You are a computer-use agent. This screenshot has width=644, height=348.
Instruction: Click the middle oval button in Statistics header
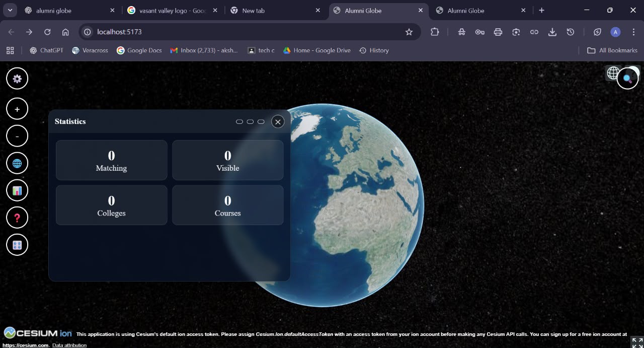pos(250,122)
